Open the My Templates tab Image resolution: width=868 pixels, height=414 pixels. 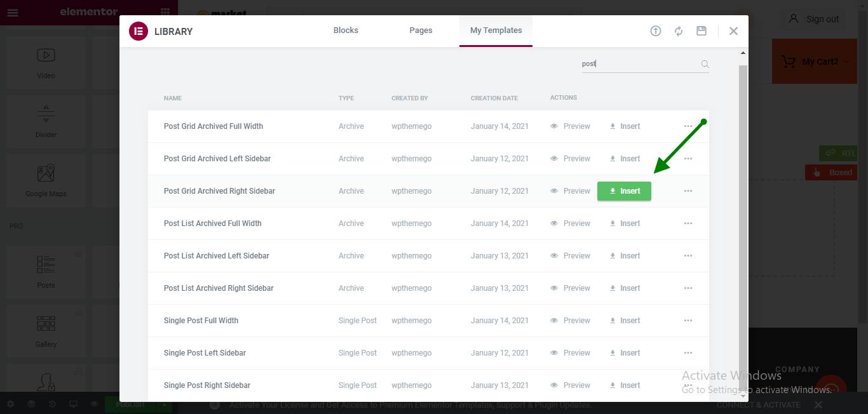[x=496, y=30]
